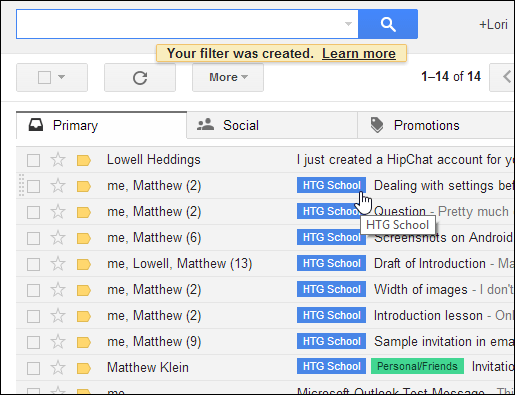Toggle importance marker on Dealing with settings email

click(83, 186)
